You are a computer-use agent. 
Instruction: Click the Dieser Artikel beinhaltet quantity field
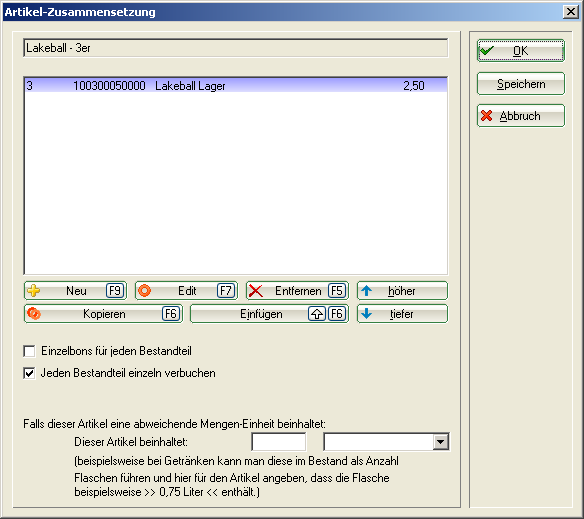(279, 442)
